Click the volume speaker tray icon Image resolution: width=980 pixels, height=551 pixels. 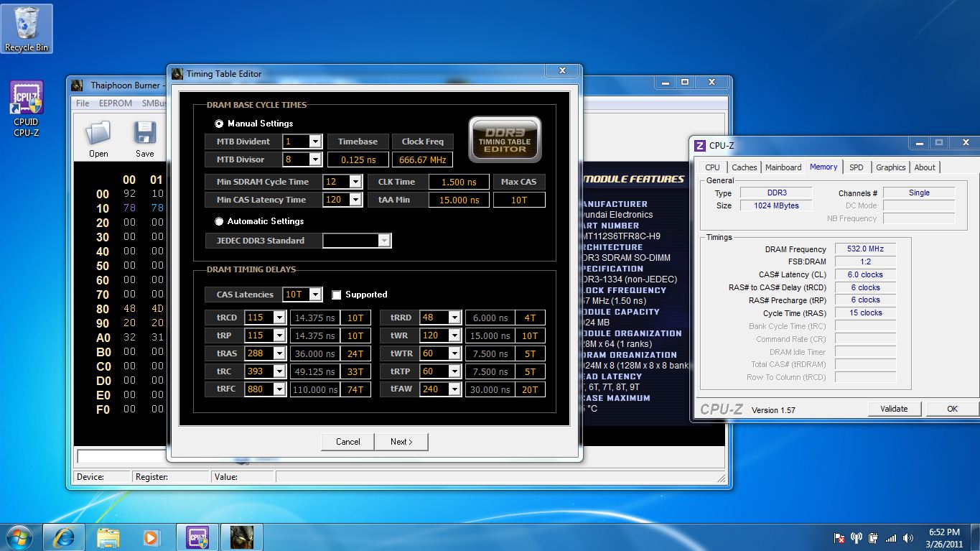[x=908, y=537]
